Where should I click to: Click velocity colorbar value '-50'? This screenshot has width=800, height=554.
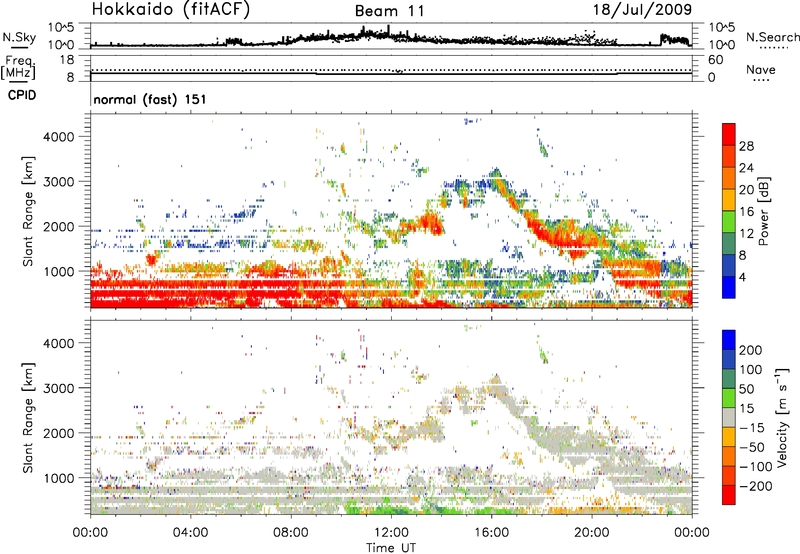click(x=753, y=447)
